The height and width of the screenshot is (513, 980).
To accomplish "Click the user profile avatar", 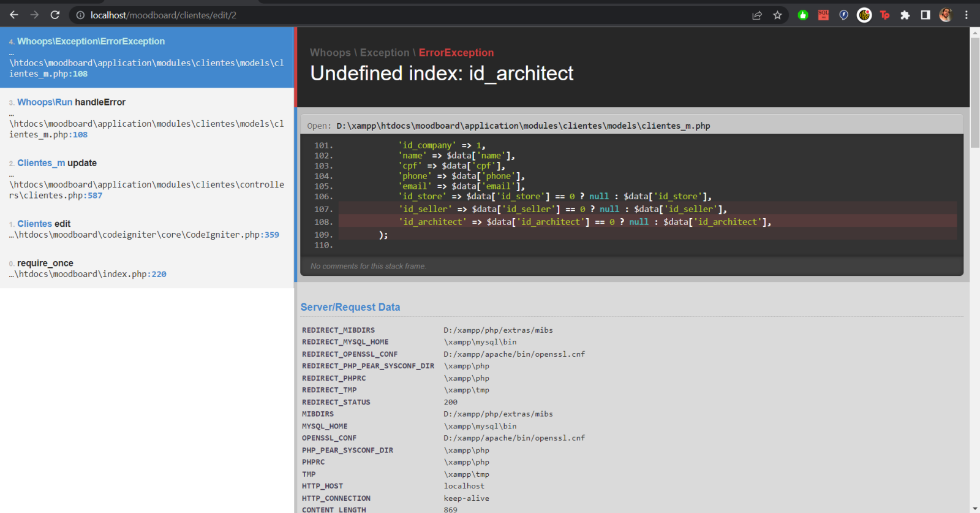I will coord(946,15).
